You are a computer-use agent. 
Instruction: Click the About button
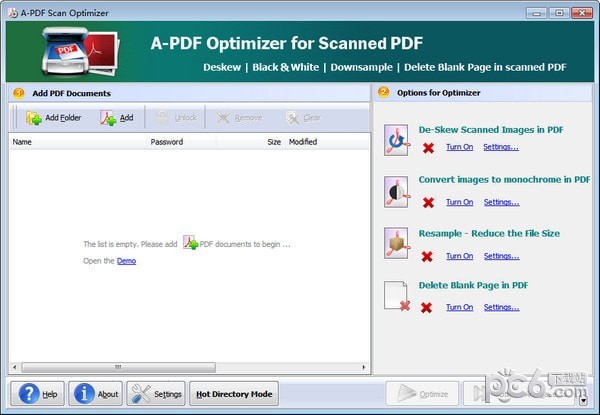click(96, 394)
